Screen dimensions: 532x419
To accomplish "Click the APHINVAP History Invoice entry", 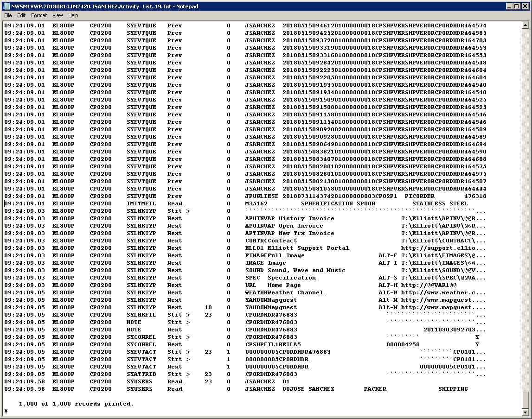I will (x=289, y=219).
